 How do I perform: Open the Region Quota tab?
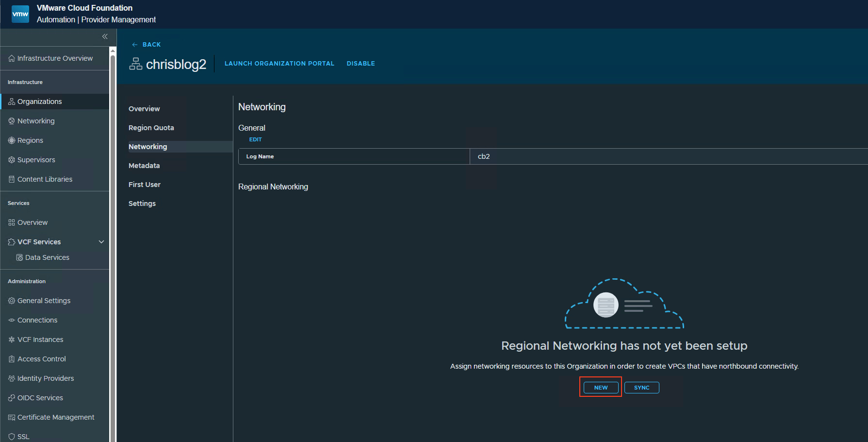(x=151, y=128)
